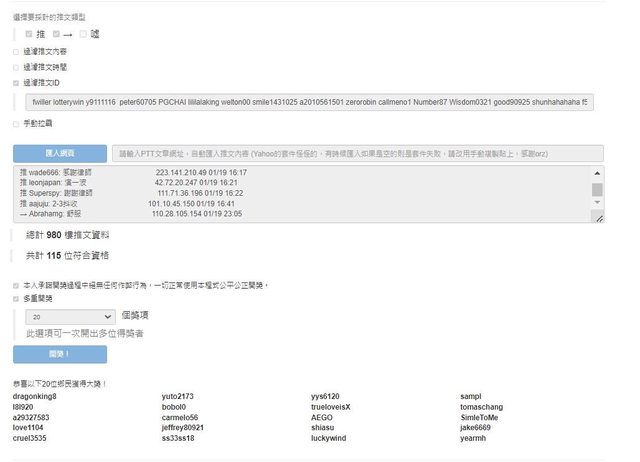Check the fair drawing pledge checkbox
The height and width of the screenshot is (462, 640).
(x=16, y=285)
